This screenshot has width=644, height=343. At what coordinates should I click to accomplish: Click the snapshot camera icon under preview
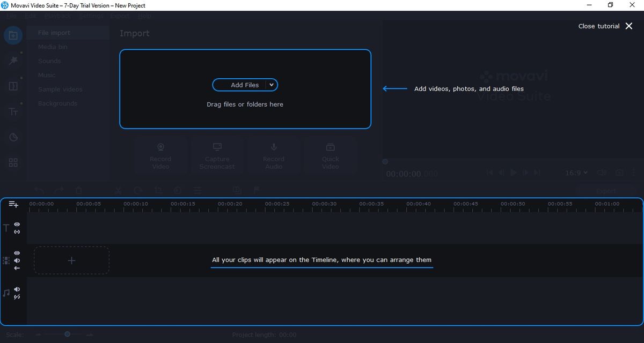[x=619, y=173]
